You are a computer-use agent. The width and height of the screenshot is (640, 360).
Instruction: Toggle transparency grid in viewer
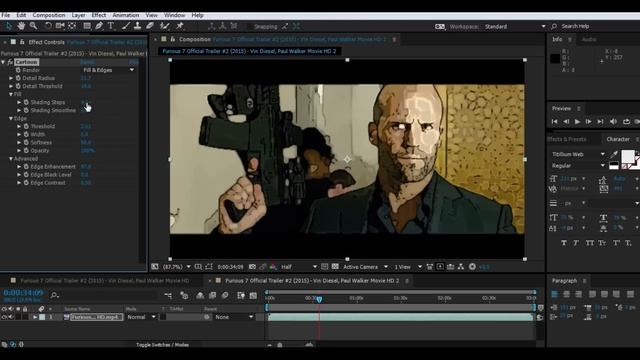coord(335,267)
